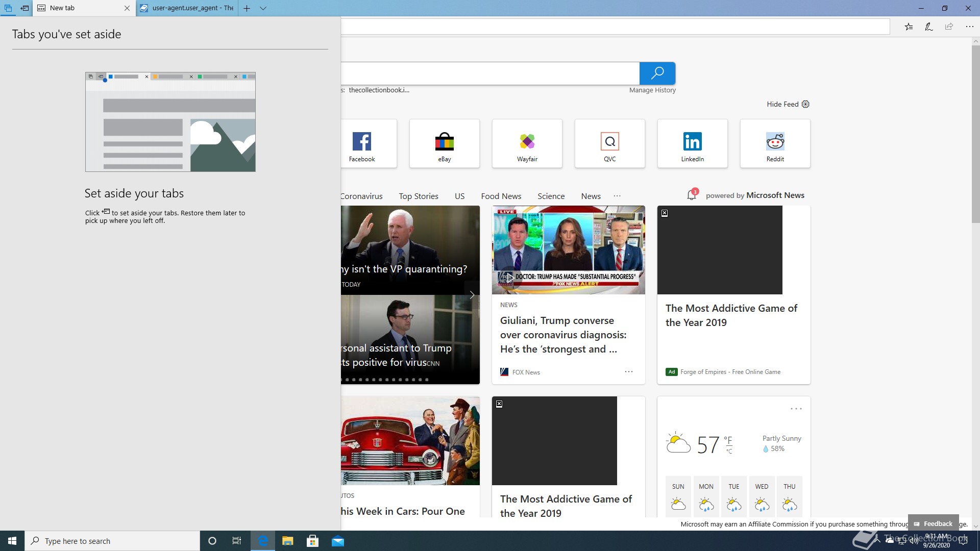
Task: Open Settings and more ellipsis menu
Action: [x=969, y=27]
